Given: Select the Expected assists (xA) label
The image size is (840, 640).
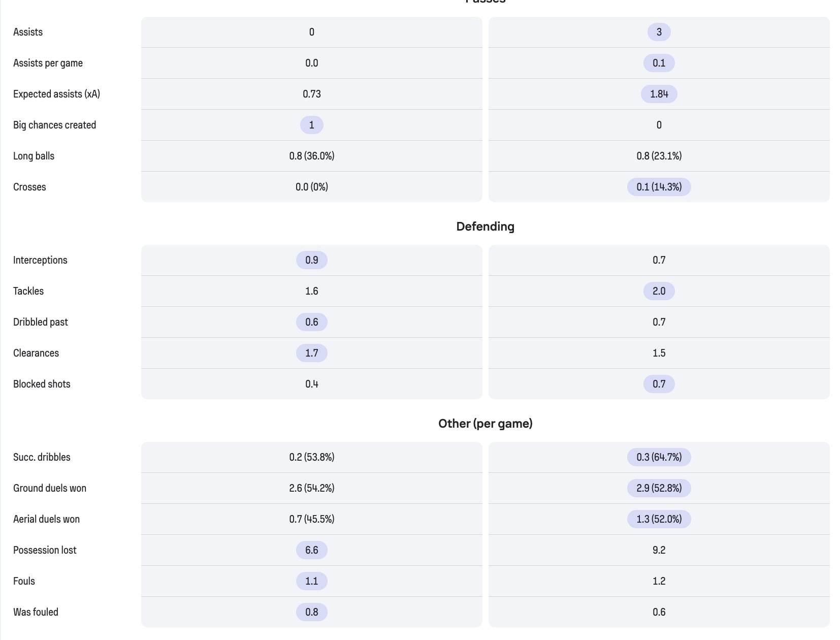Looking at the screenshot, I should [56, 94].
